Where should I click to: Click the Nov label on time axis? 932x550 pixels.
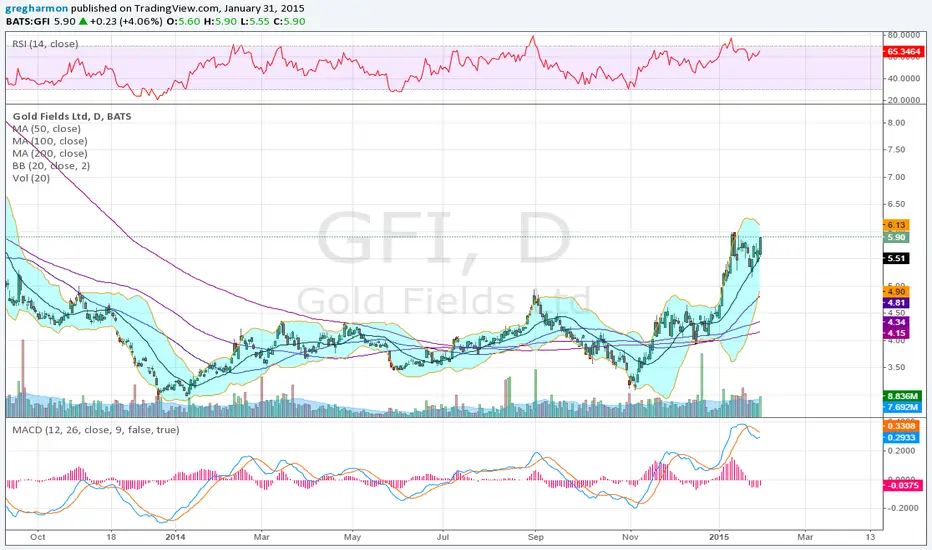pos(630,537)
